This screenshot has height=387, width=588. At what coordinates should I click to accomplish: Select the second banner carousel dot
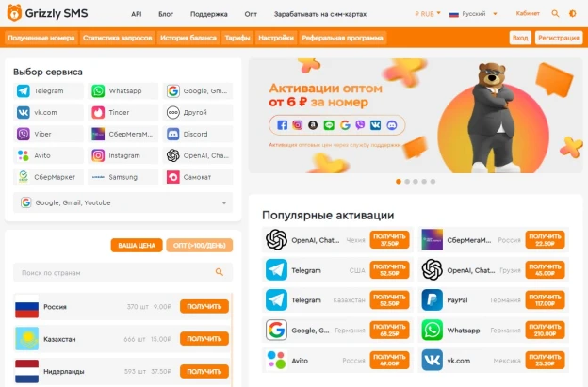(407, 182)
